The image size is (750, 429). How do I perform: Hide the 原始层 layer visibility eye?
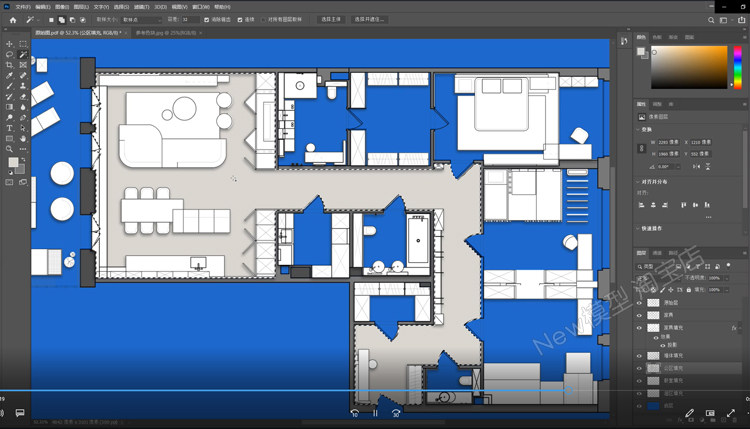coord(640,302)
